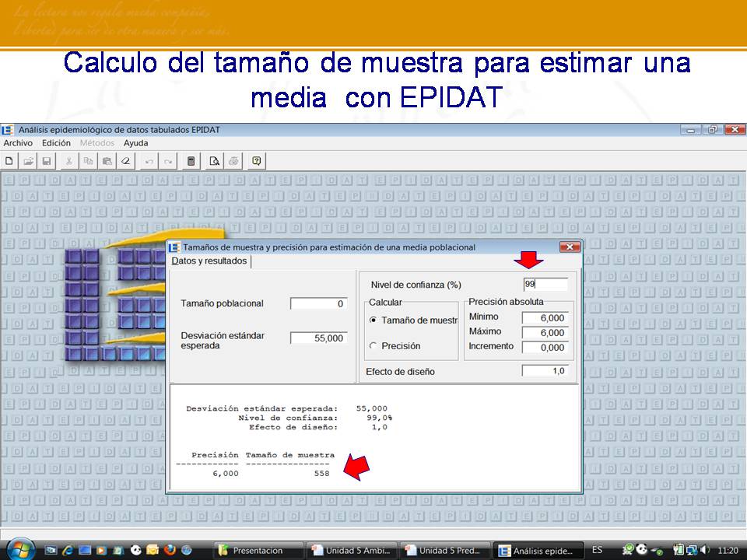747x560 pixels.
Task: Click the printer toolbar icon
Action: [x=233, y=161]
